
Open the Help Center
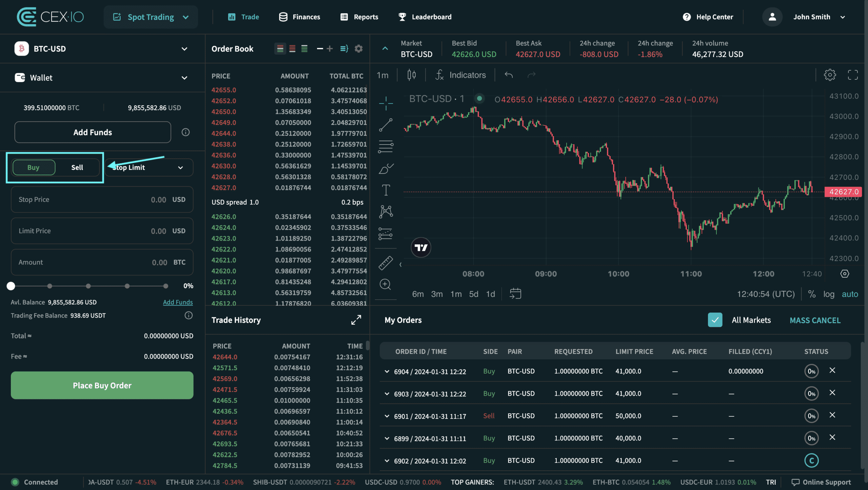click(x=708, y=17)
